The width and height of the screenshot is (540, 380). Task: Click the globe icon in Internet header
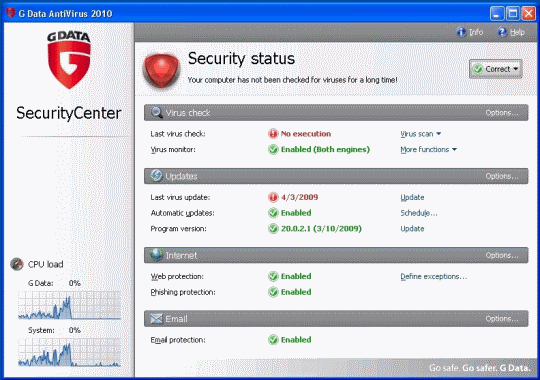(x=156, y=255)
